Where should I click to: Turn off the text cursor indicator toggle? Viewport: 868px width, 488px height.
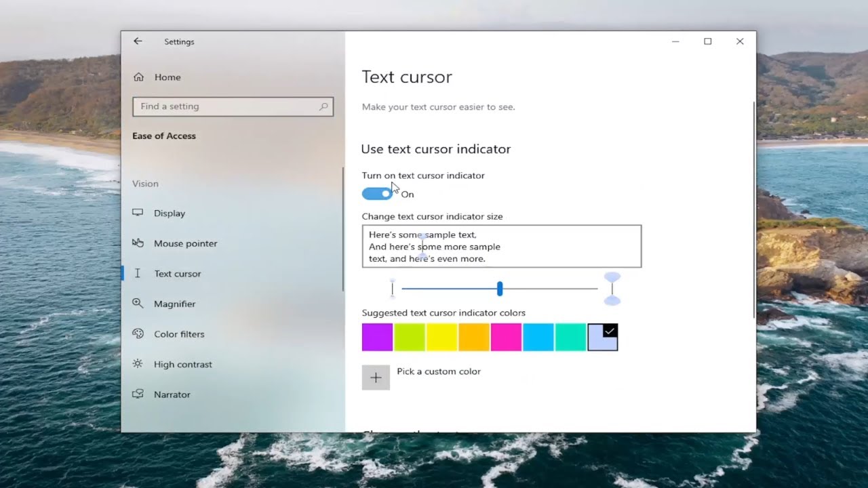(x=377, y=194)
